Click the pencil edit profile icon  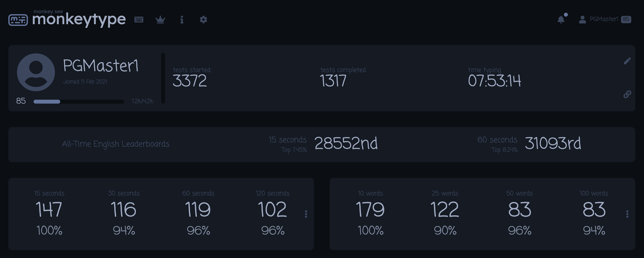(627, 61)
